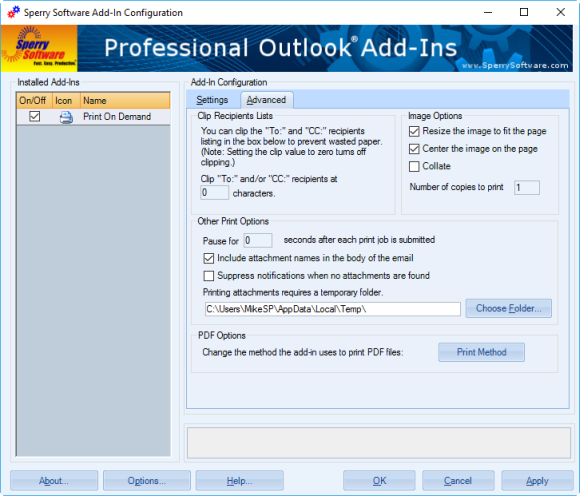This screenshot has width=580, height=496.
Task: Enable the Collate checkbox
Action: click(414, 166)
